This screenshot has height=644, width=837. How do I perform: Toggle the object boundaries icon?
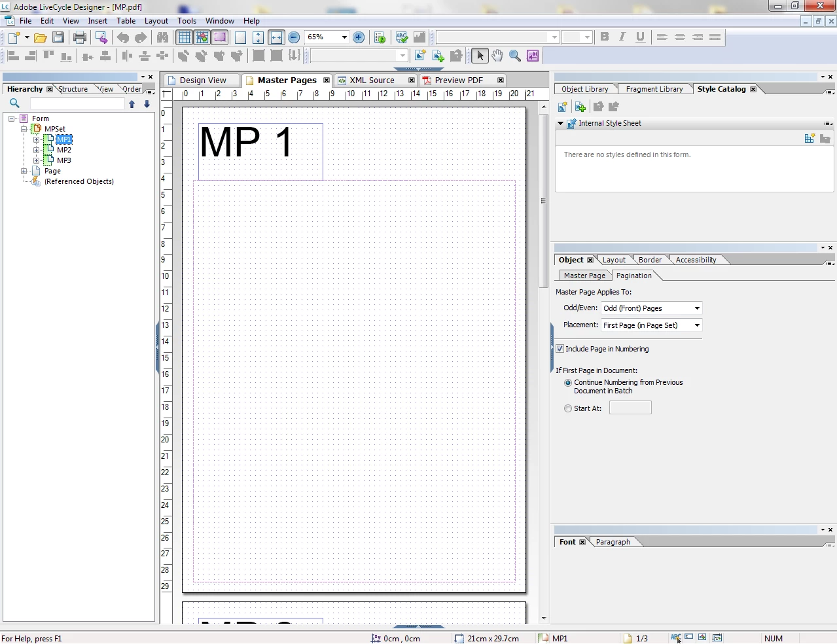click(x=220, y=37)
